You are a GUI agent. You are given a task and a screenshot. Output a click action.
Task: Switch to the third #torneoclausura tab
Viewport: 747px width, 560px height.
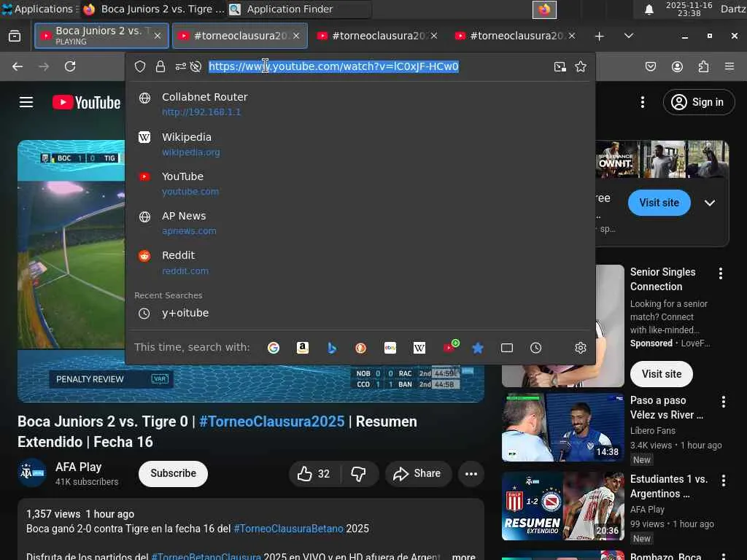(377, 36)
